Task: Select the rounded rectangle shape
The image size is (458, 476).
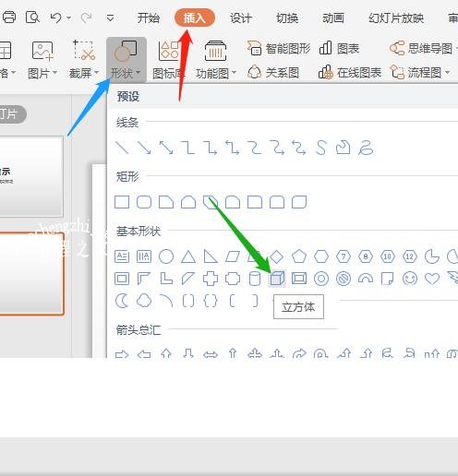Action: point(144,202)
